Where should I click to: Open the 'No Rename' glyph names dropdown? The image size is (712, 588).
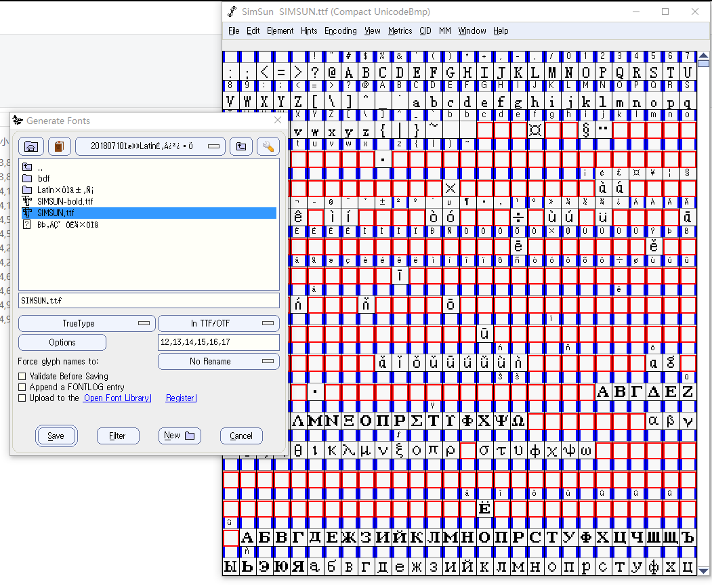pos(218,362)
